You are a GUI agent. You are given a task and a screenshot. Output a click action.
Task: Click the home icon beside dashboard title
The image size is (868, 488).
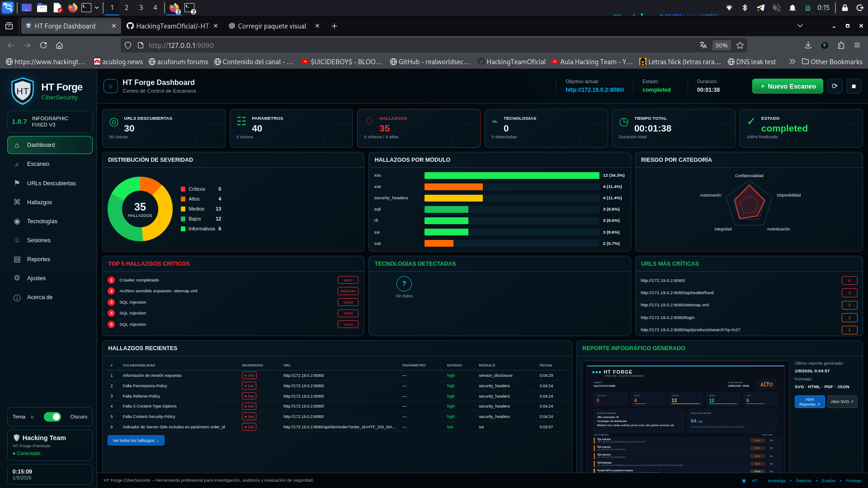(x=111, y=86)
